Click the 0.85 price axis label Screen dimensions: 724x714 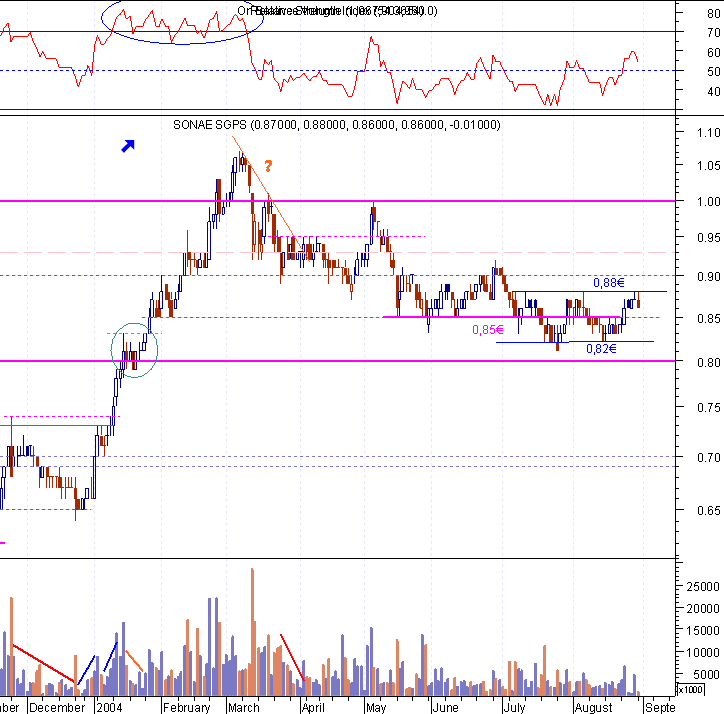(x=708, y=318)
